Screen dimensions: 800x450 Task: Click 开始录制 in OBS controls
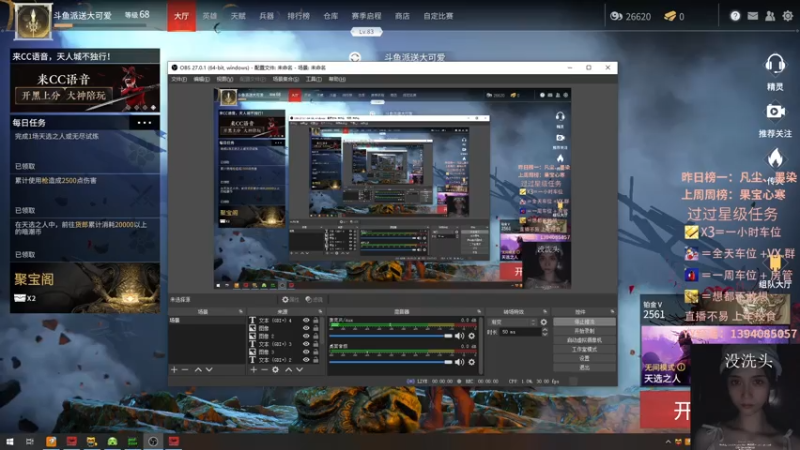coord(584,331)
